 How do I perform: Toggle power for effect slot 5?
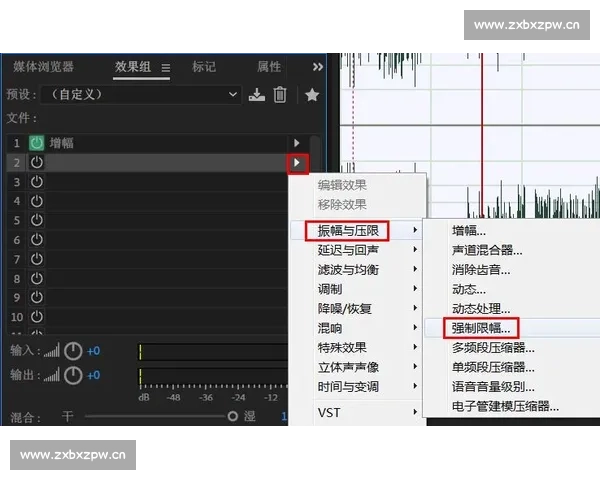pyautogui.click(x=37, y=220)
